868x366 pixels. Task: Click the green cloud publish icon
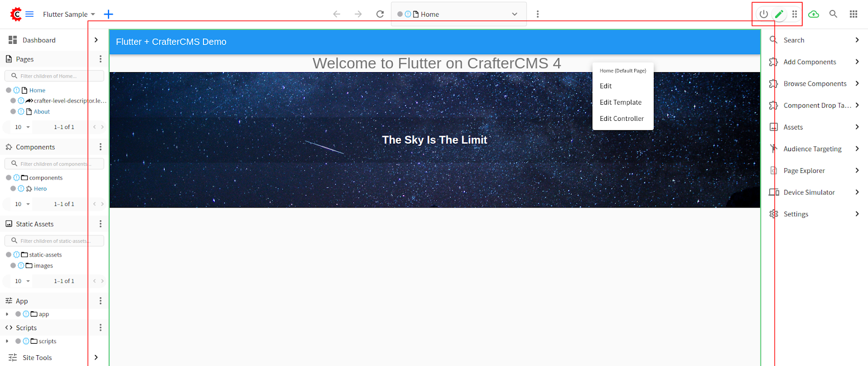pyautogui.click(x=813, y=14)
